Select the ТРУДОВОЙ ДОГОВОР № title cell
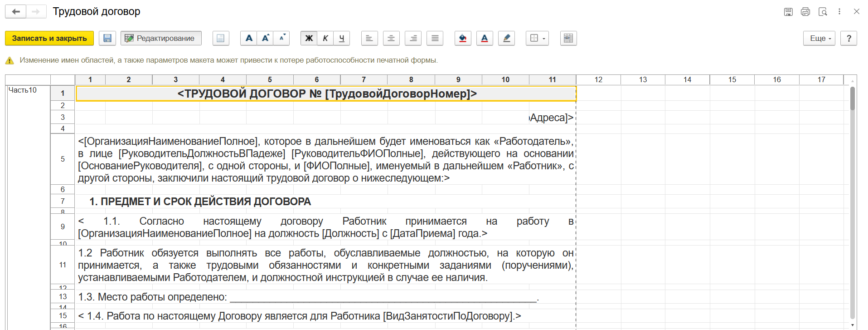Image resolution: width=868 pixels, height=330 pixels. coord(326,94)
